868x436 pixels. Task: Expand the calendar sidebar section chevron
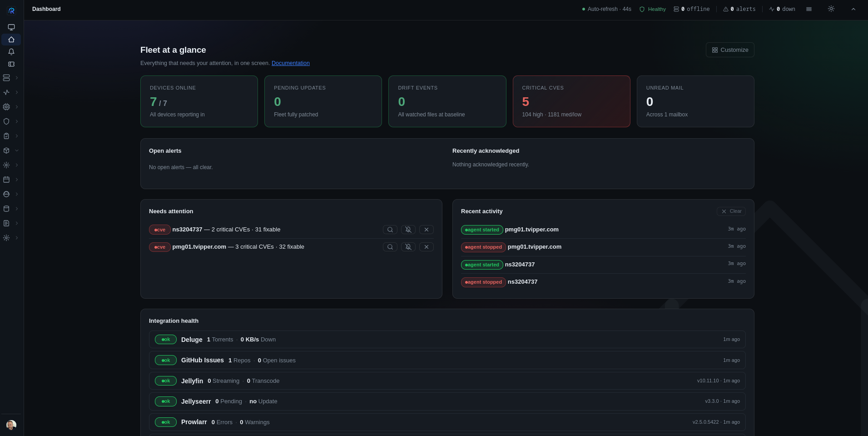click(x=17, y=180)
